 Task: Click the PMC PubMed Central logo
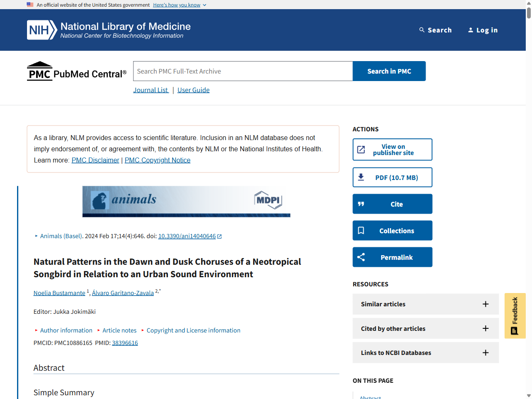[77, 71]
